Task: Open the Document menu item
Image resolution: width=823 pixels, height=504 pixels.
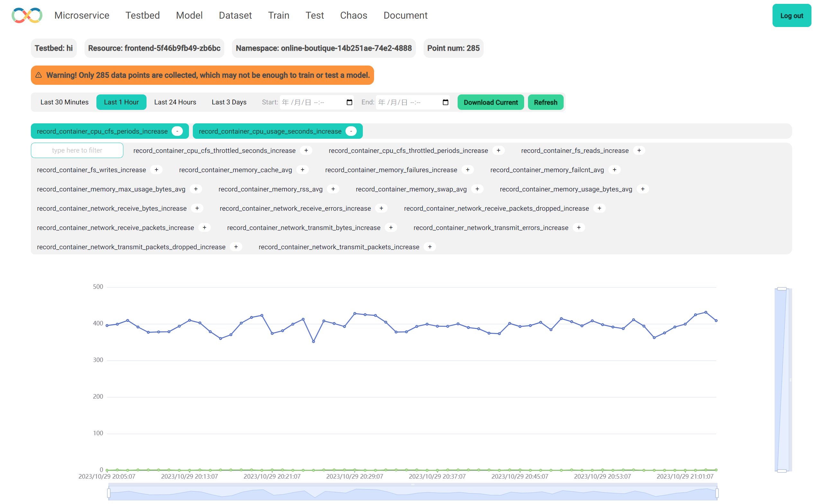Action: point(406,15)
